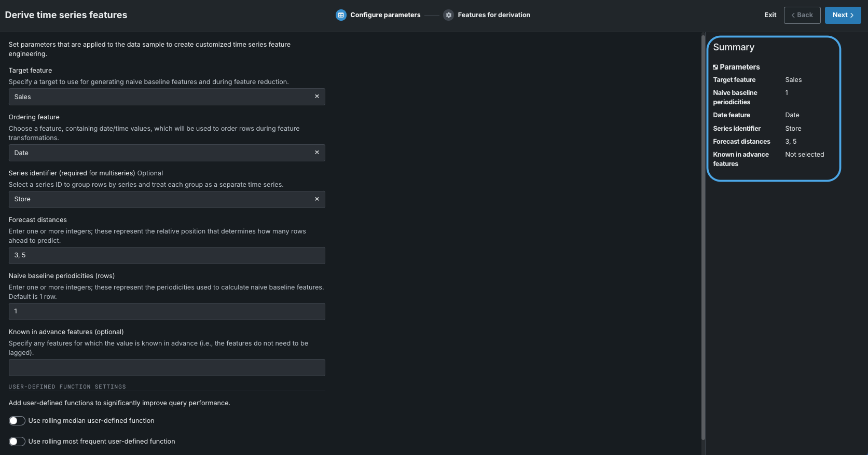Image resolution: width=868 pixels, height=455 pixels.
Task: Clear the Sales target feature selection
Action: 316,96
